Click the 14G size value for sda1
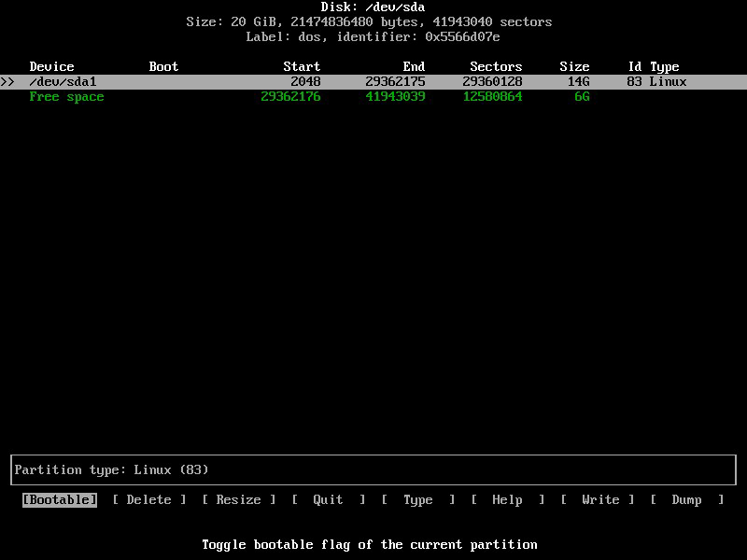 pyautogui.click(x=579, y=82)
